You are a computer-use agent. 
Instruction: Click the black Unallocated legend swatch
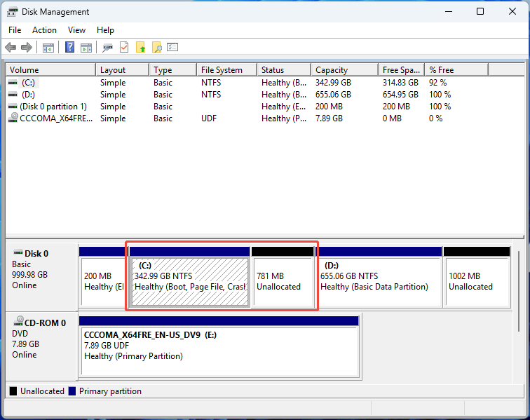click(13, 391)
